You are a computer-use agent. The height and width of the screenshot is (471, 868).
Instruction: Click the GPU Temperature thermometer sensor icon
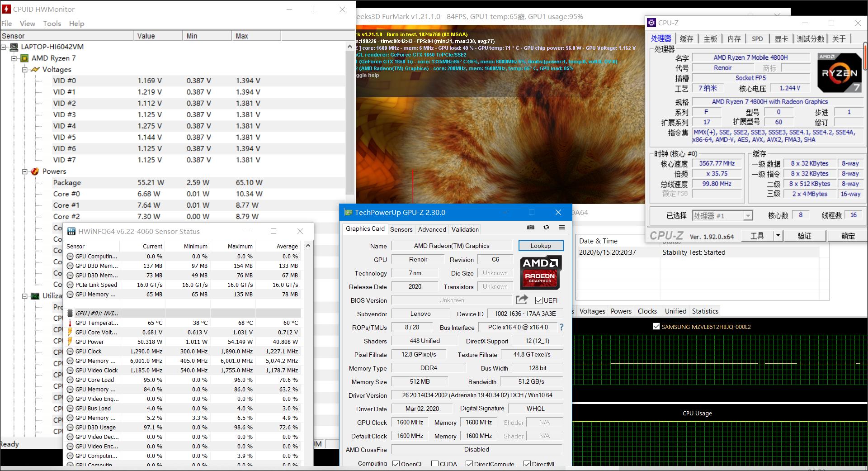(x=70, y=323)
